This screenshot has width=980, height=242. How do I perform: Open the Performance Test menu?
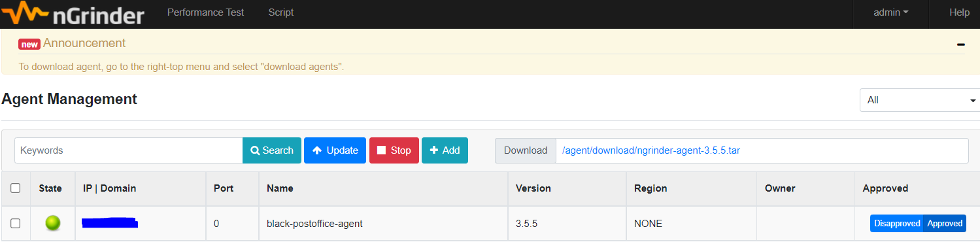point(206,12)
